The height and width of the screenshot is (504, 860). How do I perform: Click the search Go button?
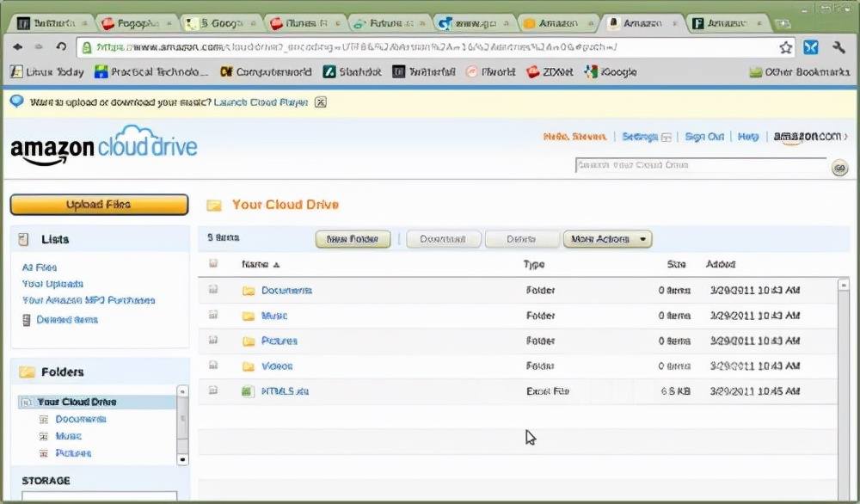(839, 168)
